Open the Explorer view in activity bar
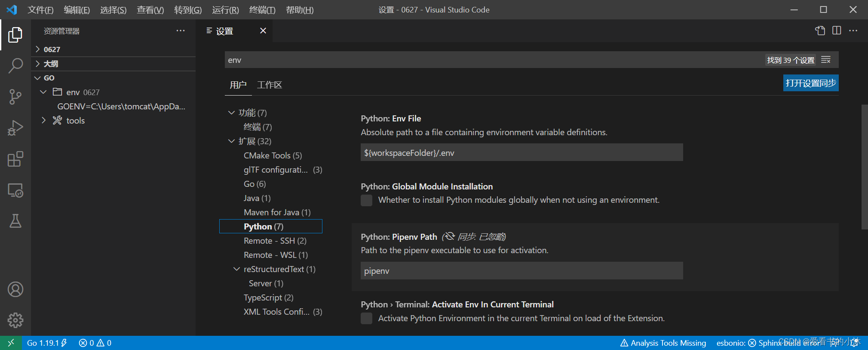 15,35
